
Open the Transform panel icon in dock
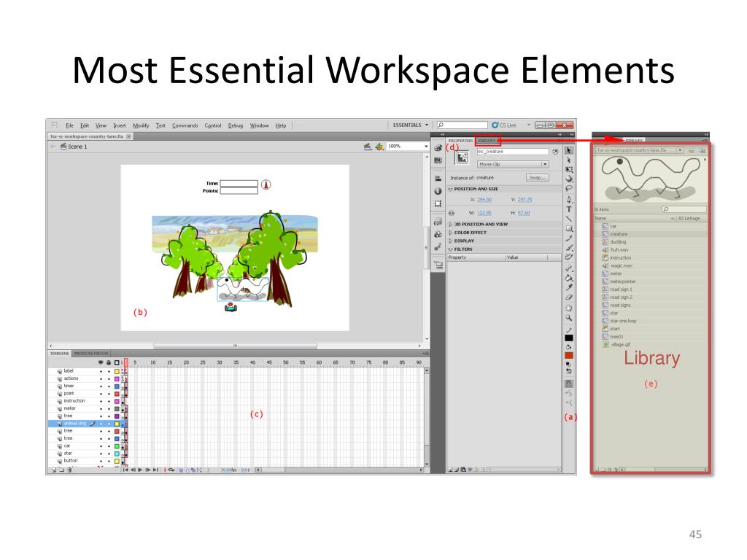(438, 204)
